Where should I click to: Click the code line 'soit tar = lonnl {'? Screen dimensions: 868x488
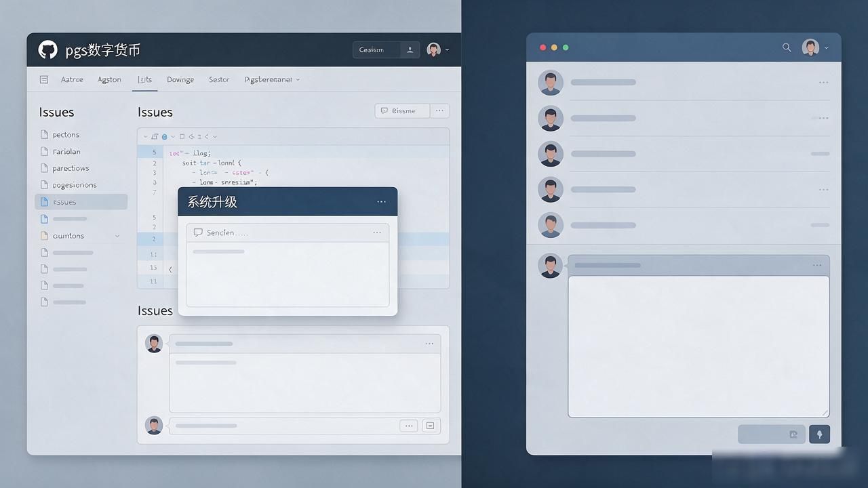[212, 163]
